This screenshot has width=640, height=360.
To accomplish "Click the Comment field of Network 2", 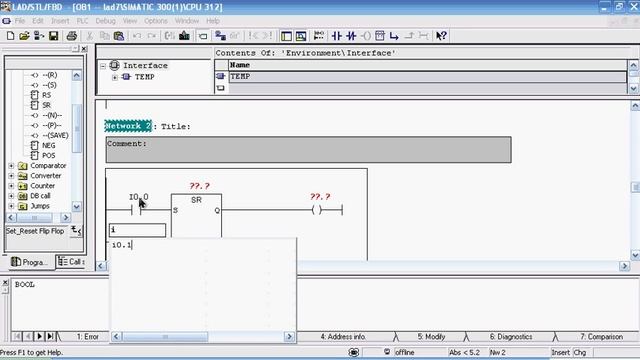I will [308, 150].
